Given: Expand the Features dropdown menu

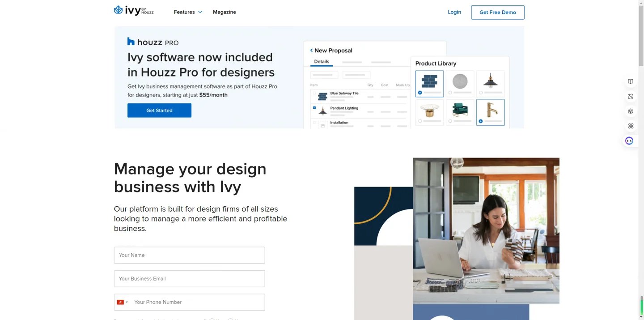Looking at the screenshot, I should click(x=188, y=12).
